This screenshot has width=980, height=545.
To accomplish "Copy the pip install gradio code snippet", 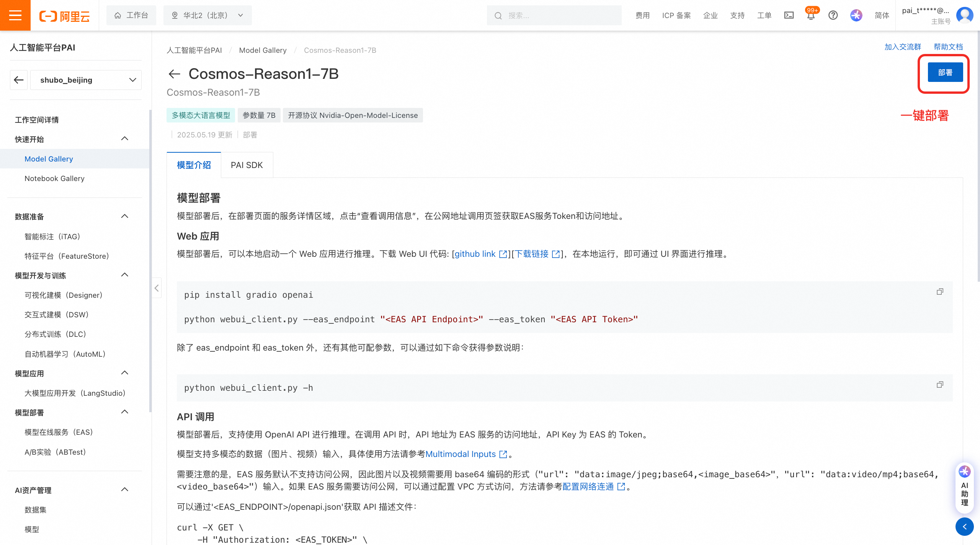I will 940,292.
